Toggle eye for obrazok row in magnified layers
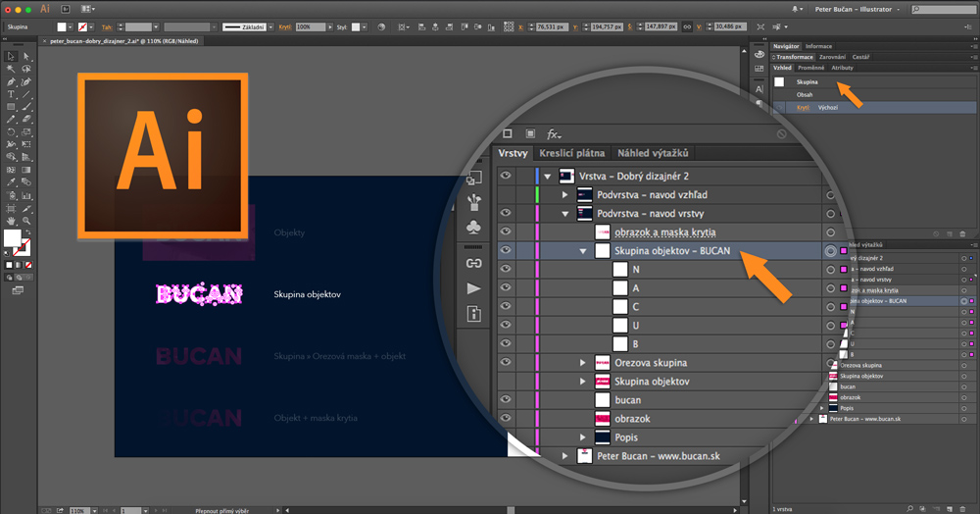The image size is (980, 514). [x=505, y=418]
